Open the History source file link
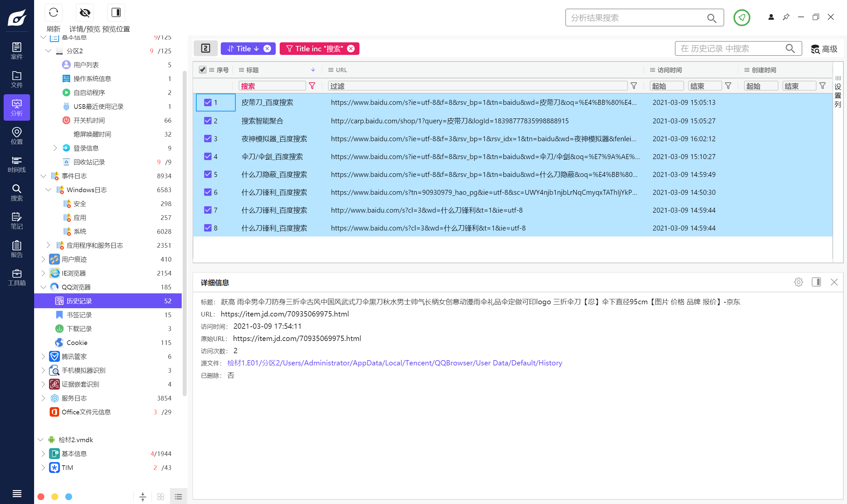Screen dimensions: 847x504 pos(394,363)
